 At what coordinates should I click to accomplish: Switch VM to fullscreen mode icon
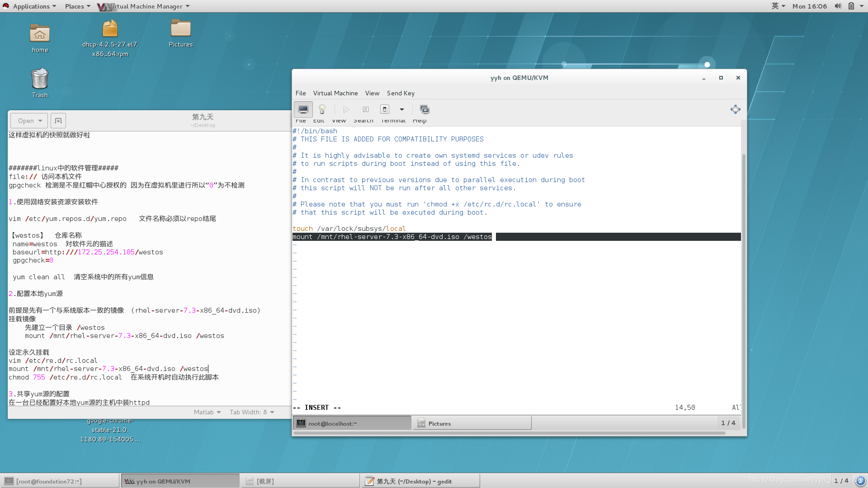735,109
